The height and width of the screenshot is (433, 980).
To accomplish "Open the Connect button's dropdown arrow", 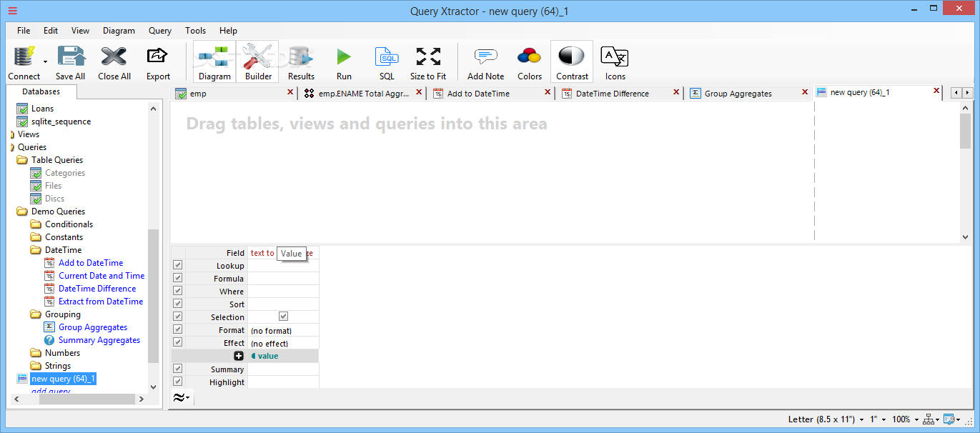I will [x=45, y=63].
